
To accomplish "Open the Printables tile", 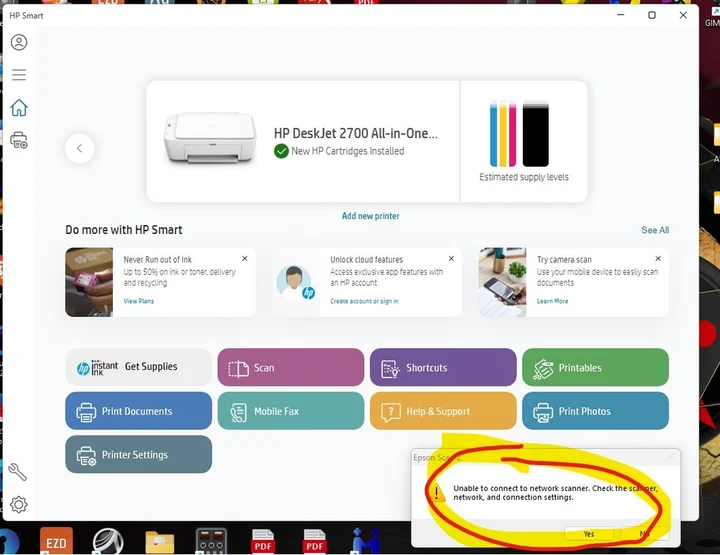I will click(595, 368).
